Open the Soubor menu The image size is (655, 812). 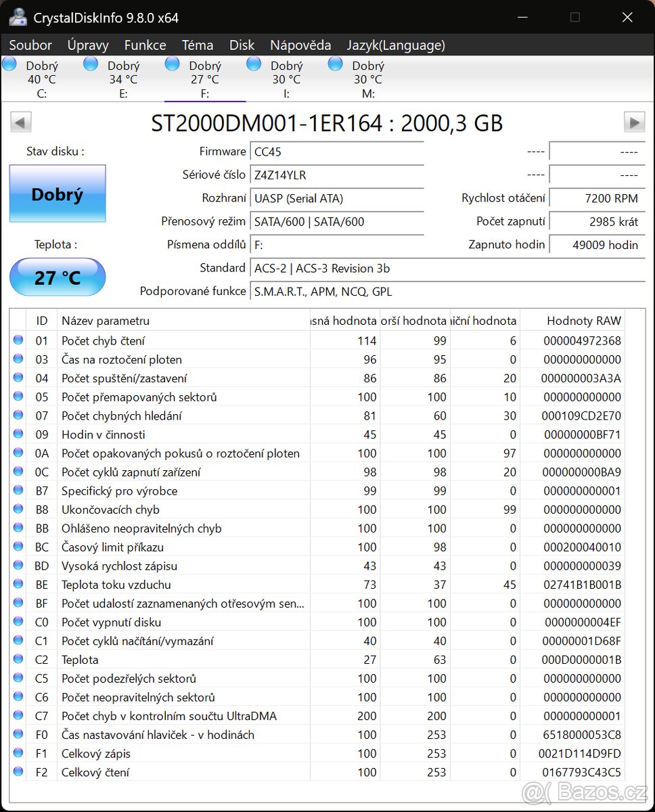30,45
